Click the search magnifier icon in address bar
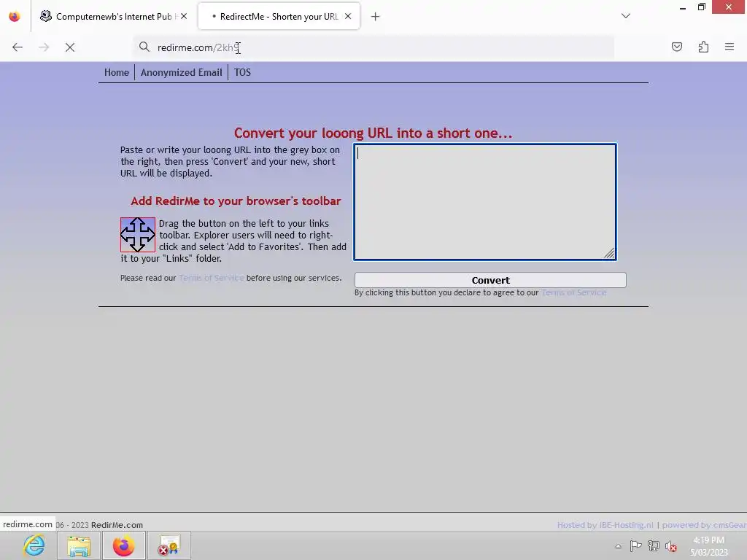Viewport: 747px width, 560px height. pyautogui.click(x=144, y=47)
